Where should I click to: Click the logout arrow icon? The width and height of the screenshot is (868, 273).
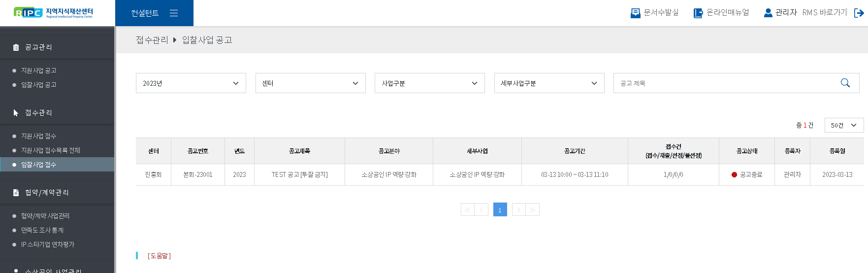tap(859, 13)
